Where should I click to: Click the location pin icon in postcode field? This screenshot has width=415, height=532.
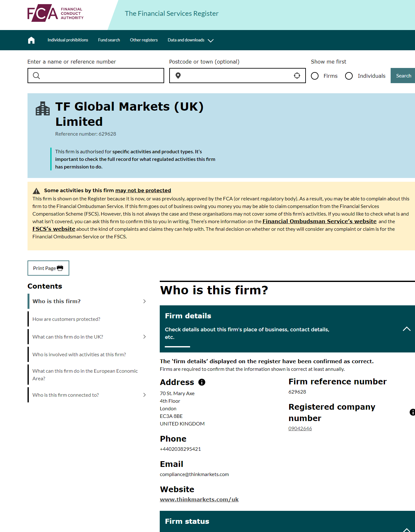point(178,76)
